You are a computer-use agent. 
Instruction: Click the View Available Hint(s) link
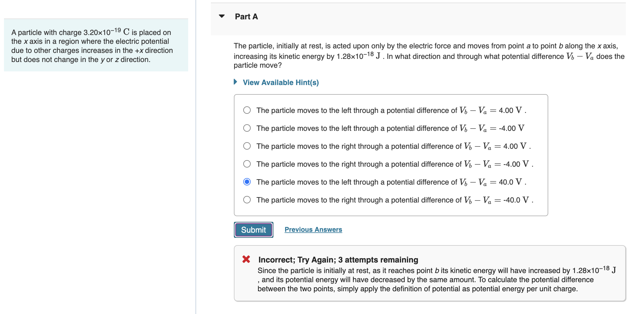coord(280,82)
